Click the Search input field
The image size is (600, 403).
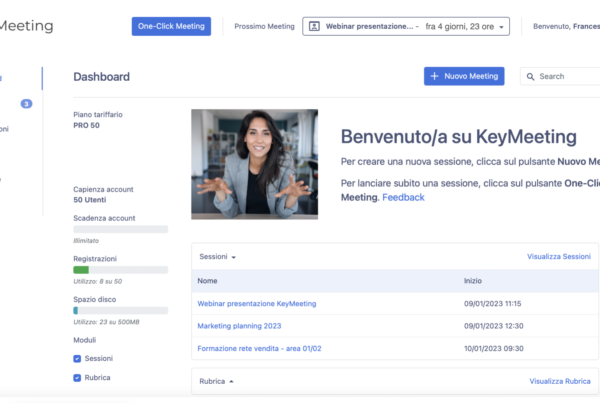coord(560,76)
